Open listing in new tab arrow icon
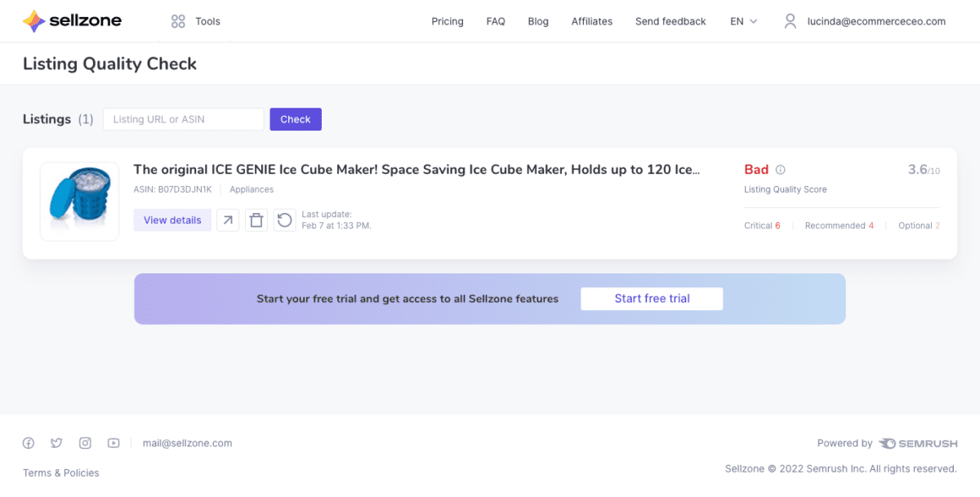This screenshot has width=980, height=497. click(228, 220)
